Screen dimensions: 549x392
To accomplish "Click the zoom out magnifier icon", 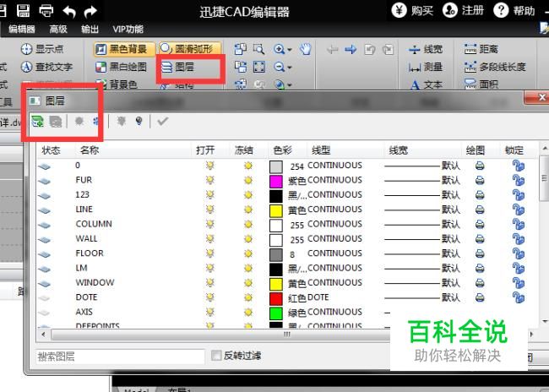I will (280, 67).
